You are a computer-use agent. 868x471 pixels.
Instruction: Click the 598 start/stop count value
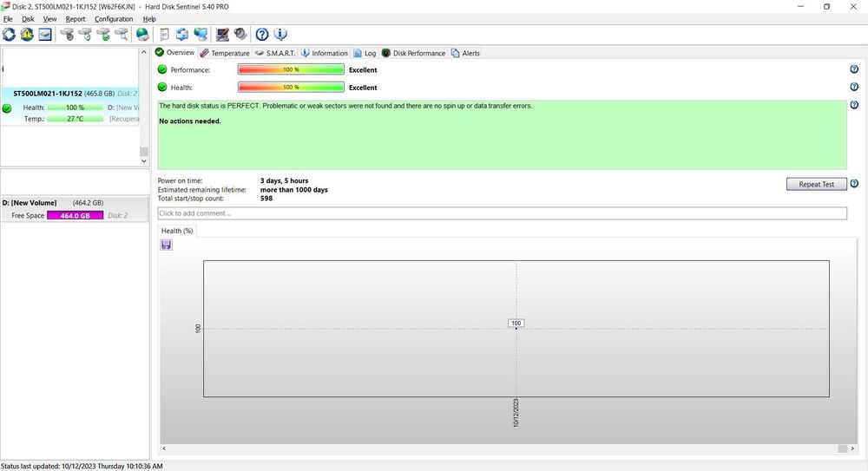point(266,198)
